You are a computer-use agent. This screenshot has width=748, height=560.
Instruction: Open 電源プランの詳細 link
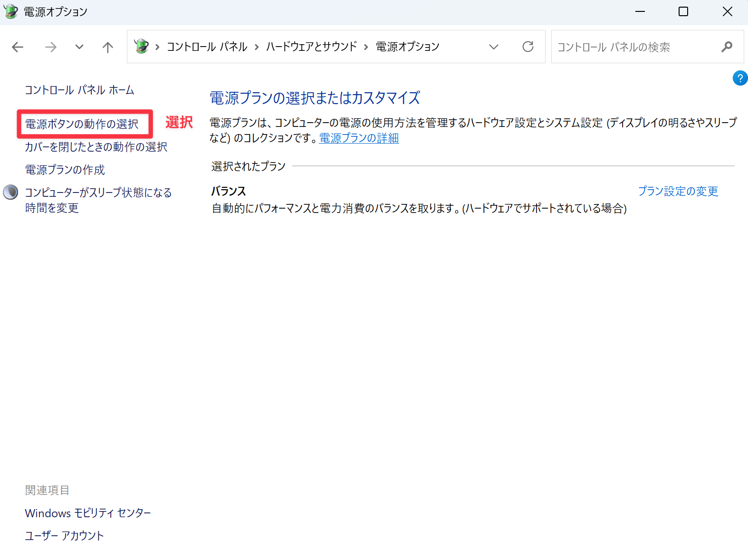pyautogui.click(x=359, y=138)
